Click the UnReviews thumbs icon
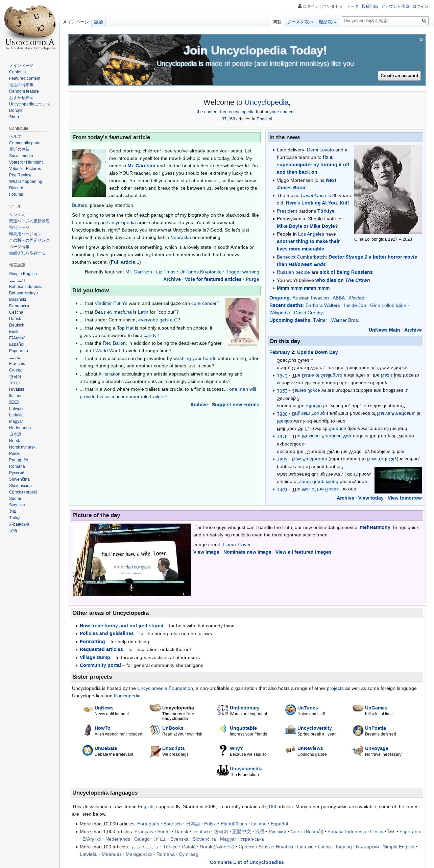The image size is (434, 868). click(290, 750)
